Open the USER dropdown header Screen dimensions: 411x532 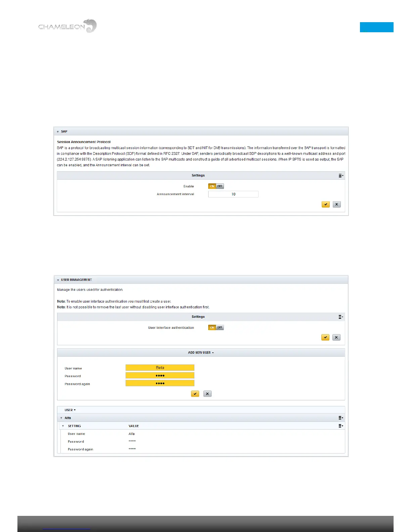pos(70,410)
